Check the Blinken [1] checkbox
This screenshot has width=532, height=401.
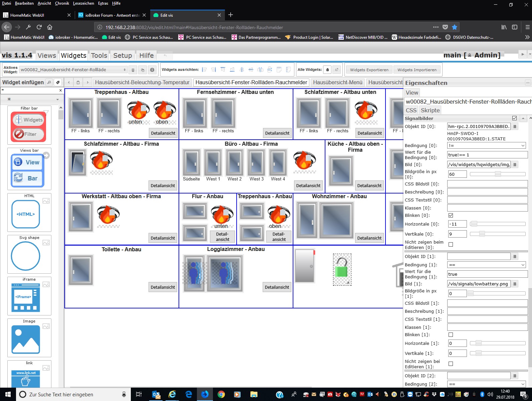(451, 335)
